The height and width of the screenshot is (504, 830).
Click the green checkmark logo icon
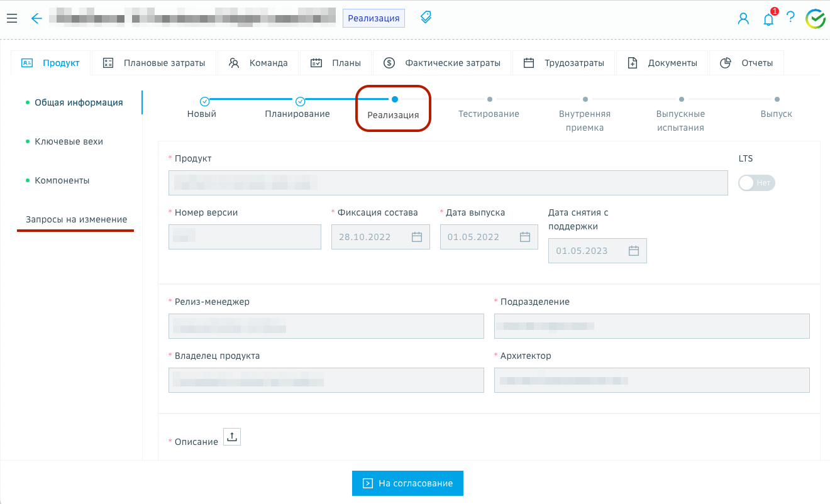click(x=816, y=19)
